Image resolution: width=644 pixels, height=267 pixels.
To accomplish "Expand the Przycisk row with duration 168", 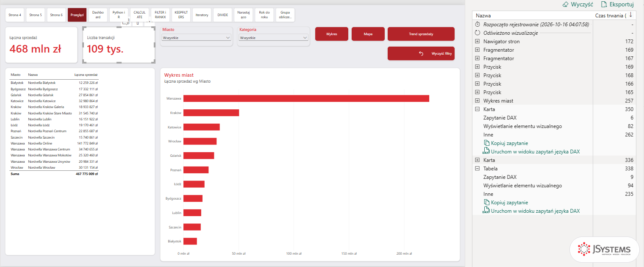I will (477, 75).
